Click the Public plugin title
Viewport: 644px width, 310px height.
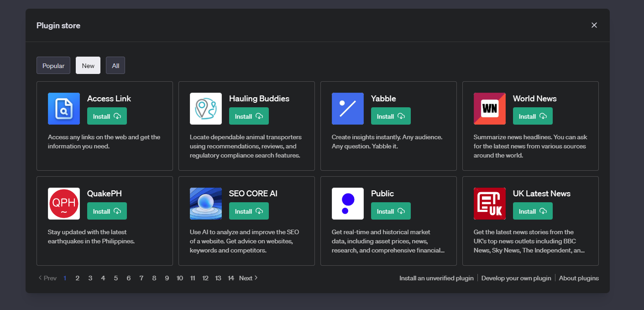tap(382, 194)
